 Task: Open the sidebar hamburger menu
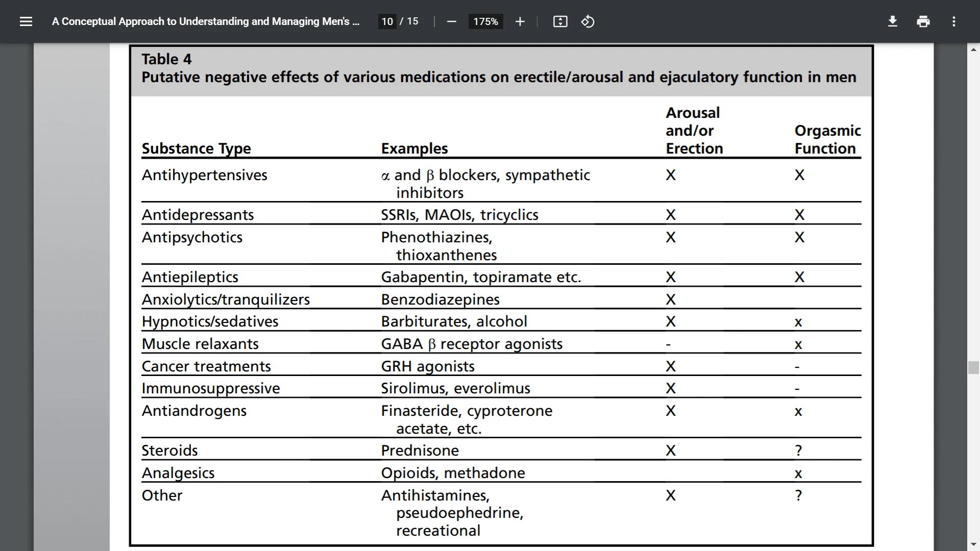tap(26, 21)
